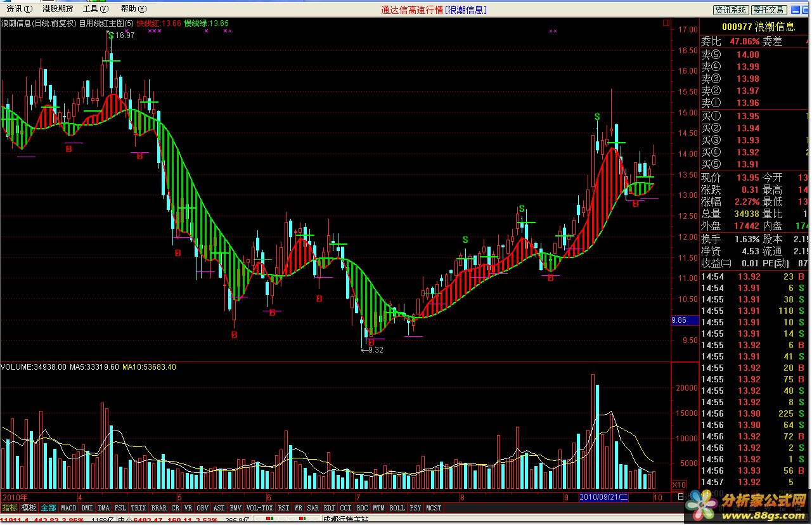The image size is (812, 525).
Task: Switch to MTM indicator
Action: (378, 508)
